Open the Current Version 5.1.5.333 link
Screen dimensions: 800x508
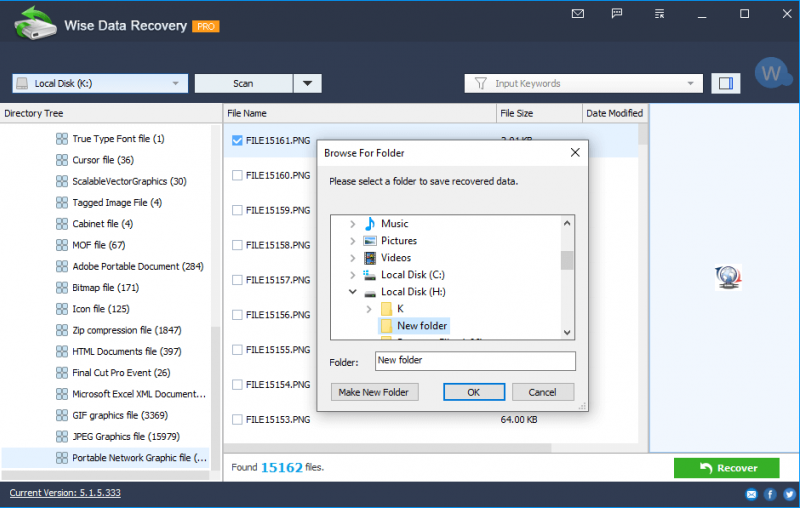click(x=65, y=493)
